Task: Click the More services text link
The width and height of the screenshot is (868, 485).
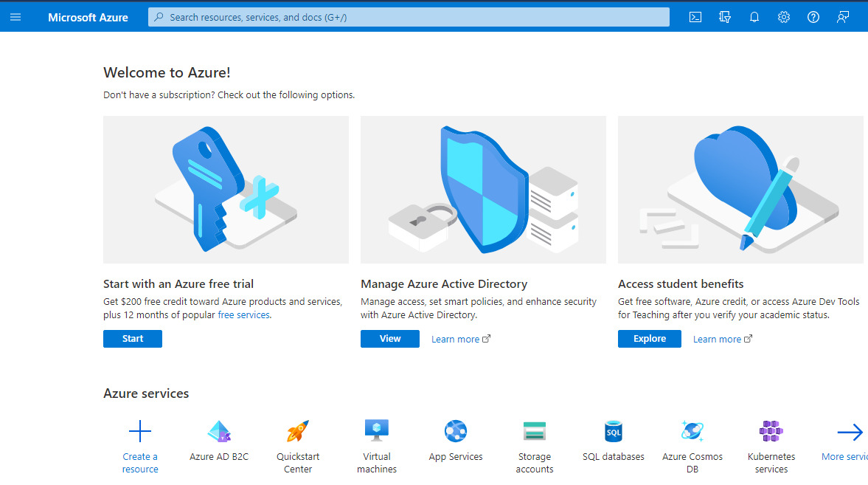Action: coord(844,457)
